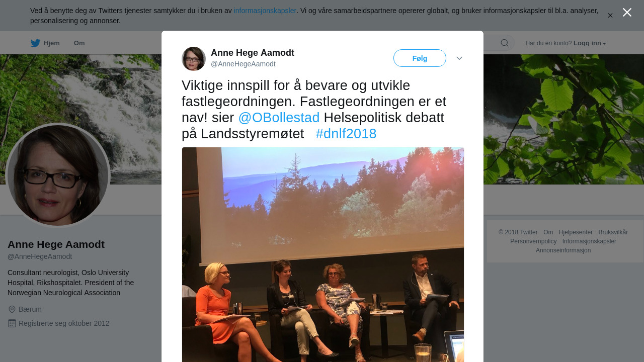Open Anne Hege Aamodt's large profile photo

(58, 175)
